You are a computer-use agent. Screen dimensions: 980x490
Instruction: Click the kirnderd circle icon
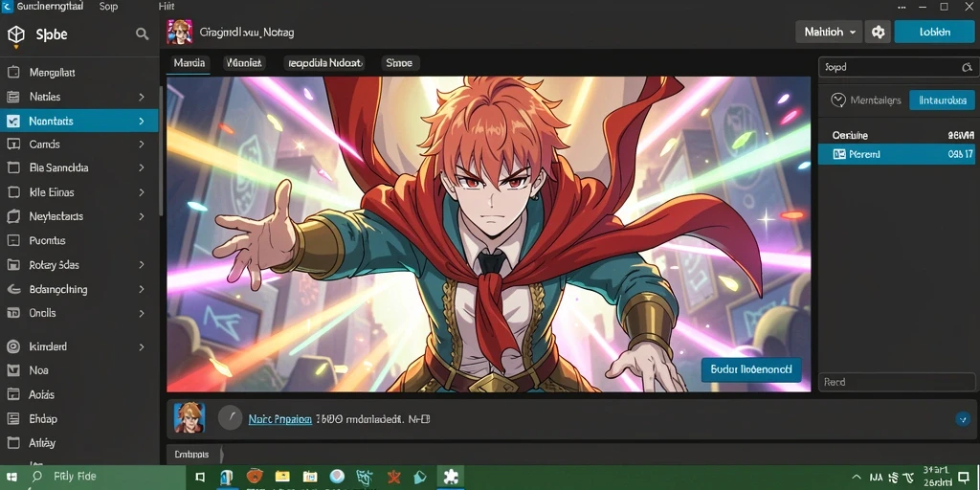[13, 346]
